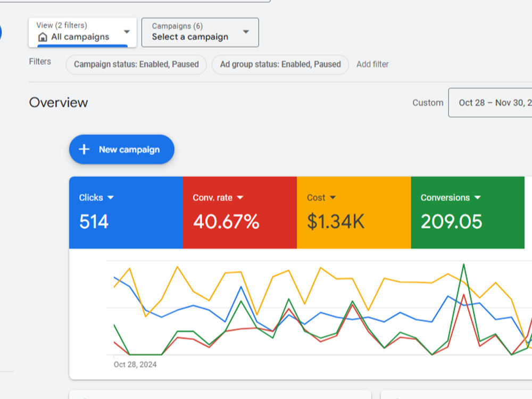
Task: Open the Select a campaign dropdown
Action: click(200, 32)
